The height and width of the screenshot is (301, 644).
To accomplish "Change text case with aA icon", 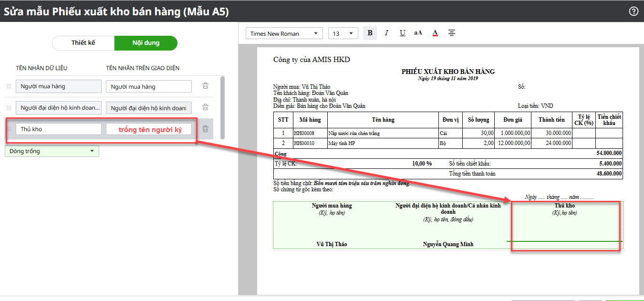I will pos(418,33).
